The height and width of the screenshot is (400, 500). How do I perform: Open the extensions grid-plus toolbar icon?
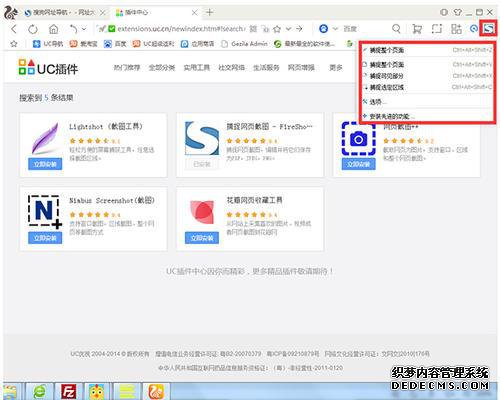click(x=456, y=29)
